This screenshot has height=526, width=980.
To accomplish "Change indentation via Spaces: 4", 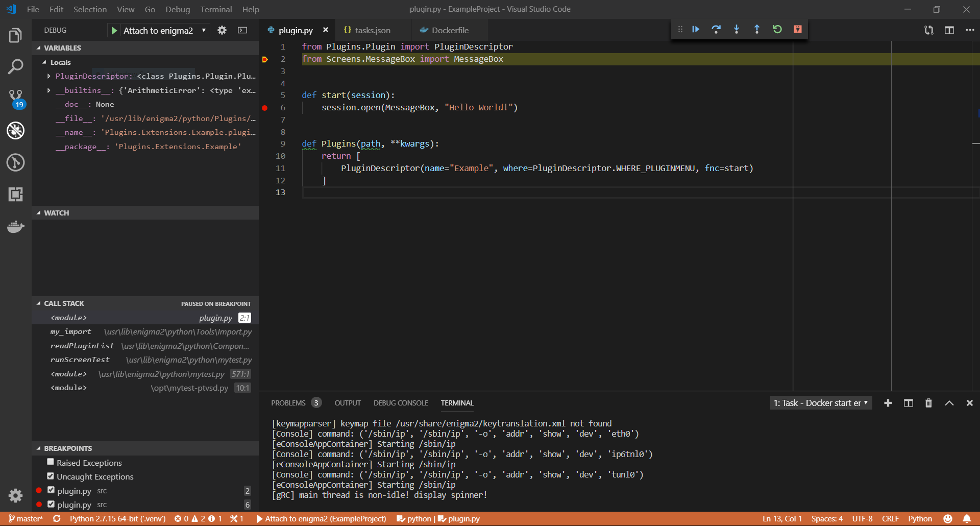I will coord(827,519).
